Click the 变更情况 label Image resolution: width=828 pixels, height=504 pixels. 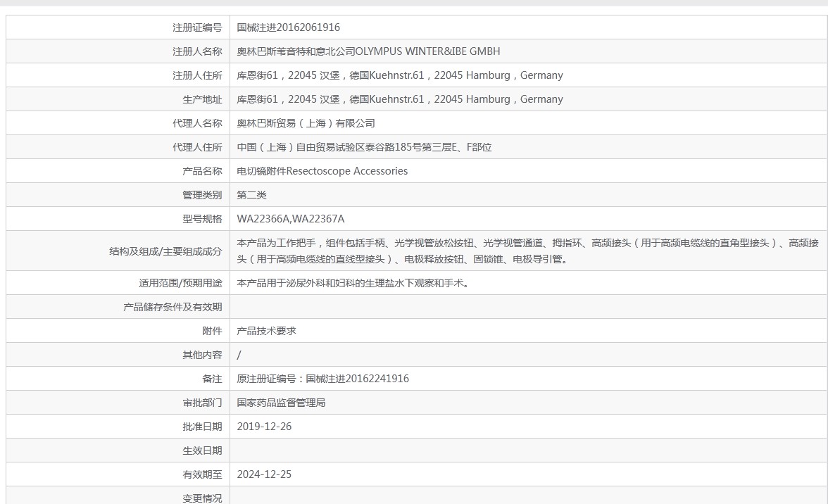pyautogui.click(x=202, y=498)
